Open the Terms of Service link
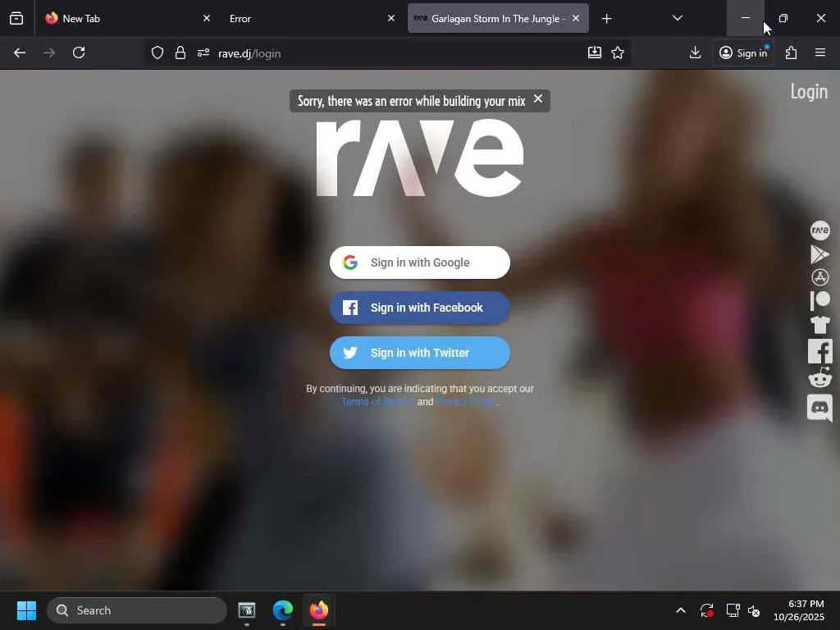Viewport: 840px width, 630px height. [x=378, y=402]
